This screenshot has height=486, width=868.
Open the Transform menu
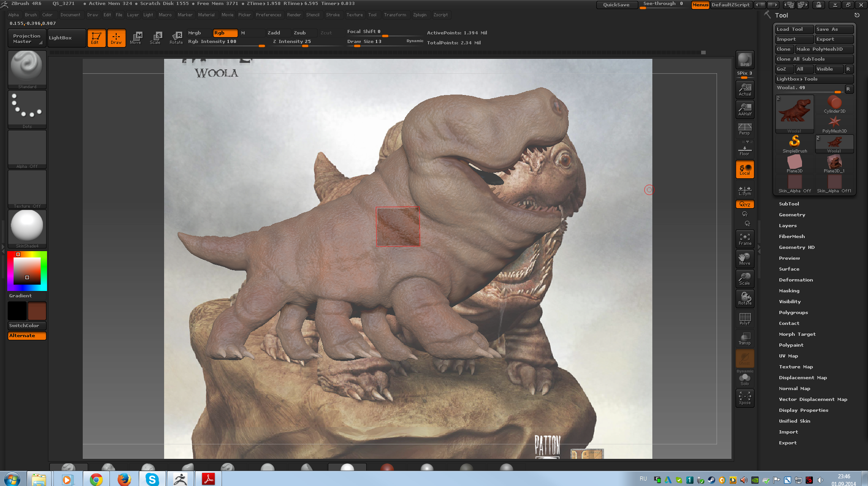coord(395,15)
